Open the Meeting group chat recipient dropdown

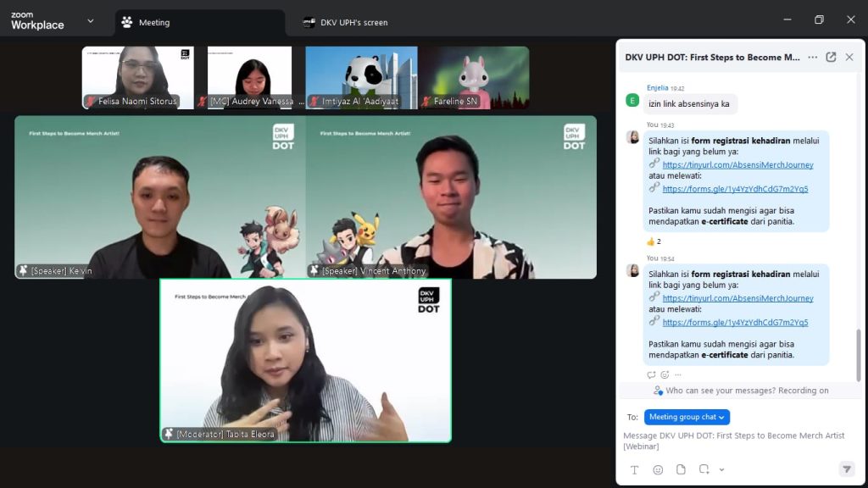(687, 417)
